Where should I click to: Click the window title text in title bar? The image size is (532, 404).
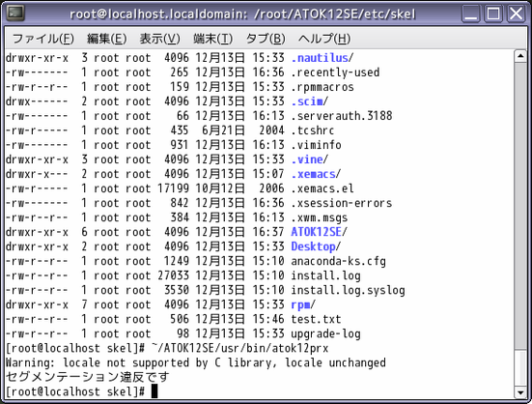pos(242,14)
